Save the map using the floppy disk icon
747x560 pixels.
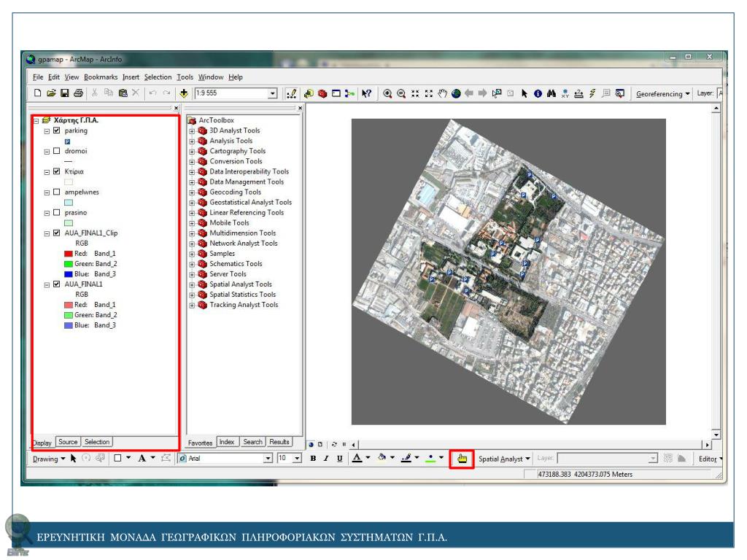point(65,93)
